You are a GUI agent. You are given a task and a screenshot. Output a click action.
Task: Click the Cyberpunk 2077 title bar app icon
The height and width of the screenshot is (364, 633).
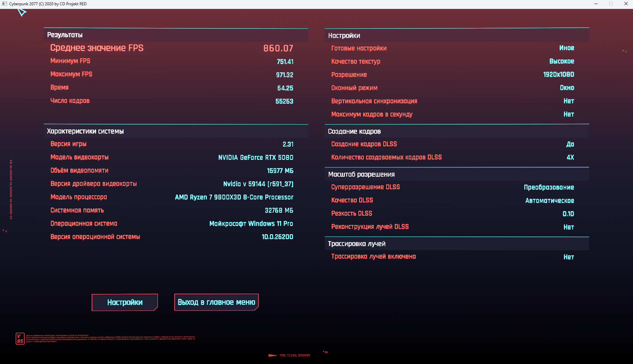point(4,4)
